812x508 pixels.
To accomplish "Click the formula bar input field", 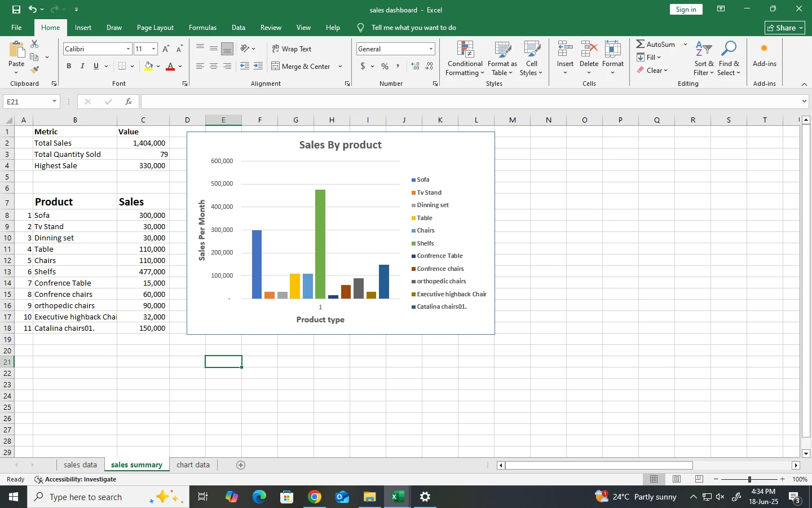I will point(468,102).
